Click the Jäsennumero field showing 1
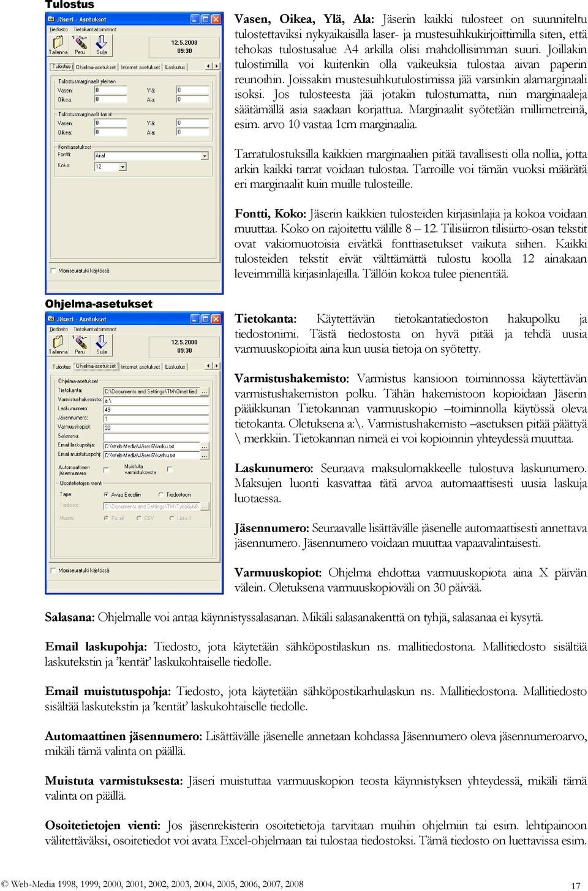Screen dimensions: 588x891 coord(156,419)
